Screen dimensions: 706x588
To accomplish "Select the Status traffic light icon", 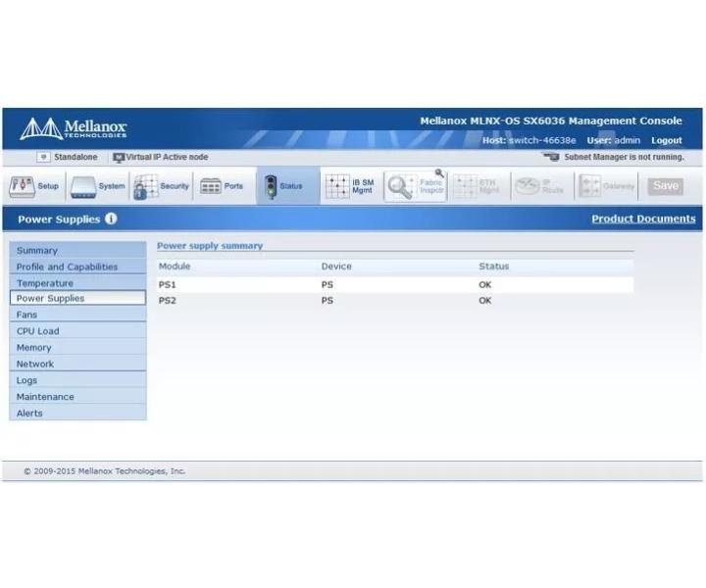I will click(271, 187).
